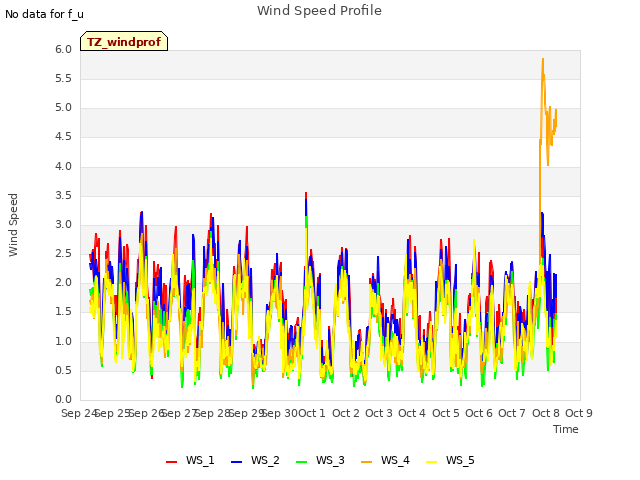Toggle the WS_5 legend label

click(460, 460)
